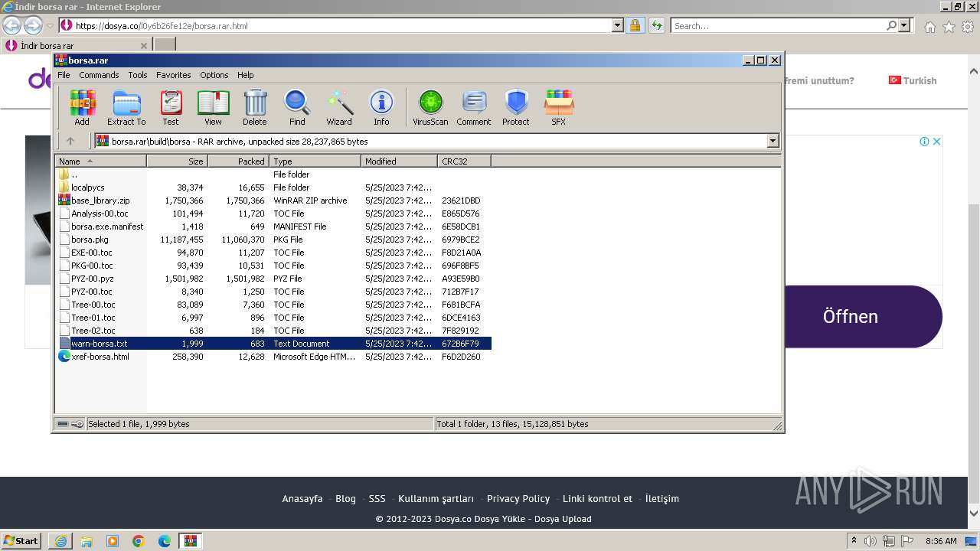This screenshot has height=551, width=980.
Task: Select Analysis-00.toc file
Action: tap(100, 214)
